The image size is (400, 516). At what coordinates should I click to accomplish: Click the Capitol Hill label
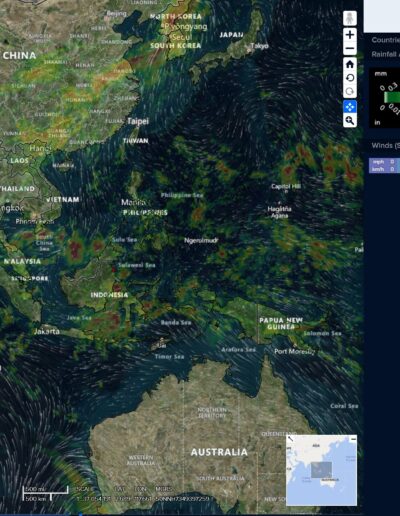click(286, 186)
